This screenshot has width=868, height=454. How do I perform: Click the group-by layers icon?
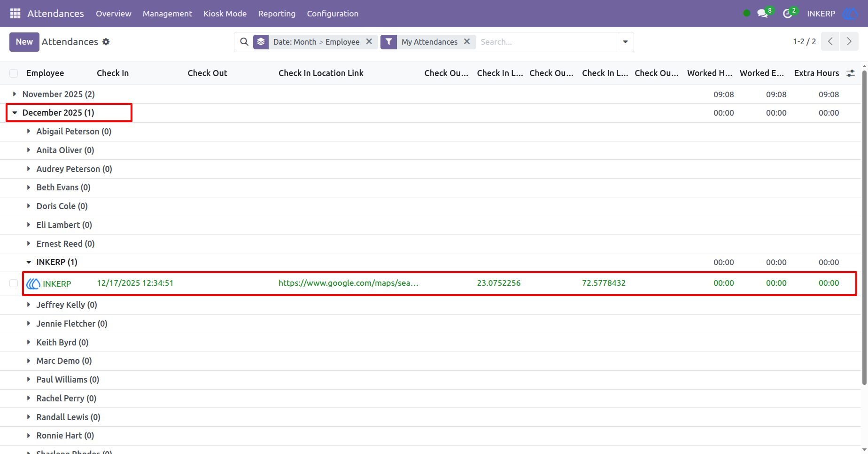click(x=261, y=42)
